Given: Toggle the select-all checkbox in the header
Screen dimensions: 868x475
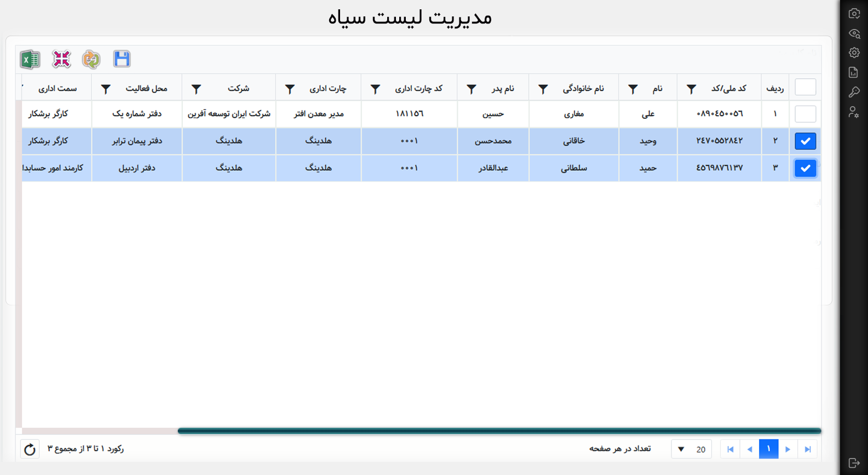Looking at the screenshot, I should [x=805, y=88].
